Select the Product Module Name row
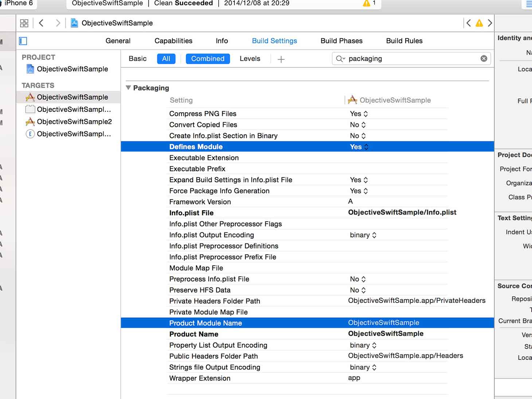Viewport: 532px width, 399px height. (307, 323)
